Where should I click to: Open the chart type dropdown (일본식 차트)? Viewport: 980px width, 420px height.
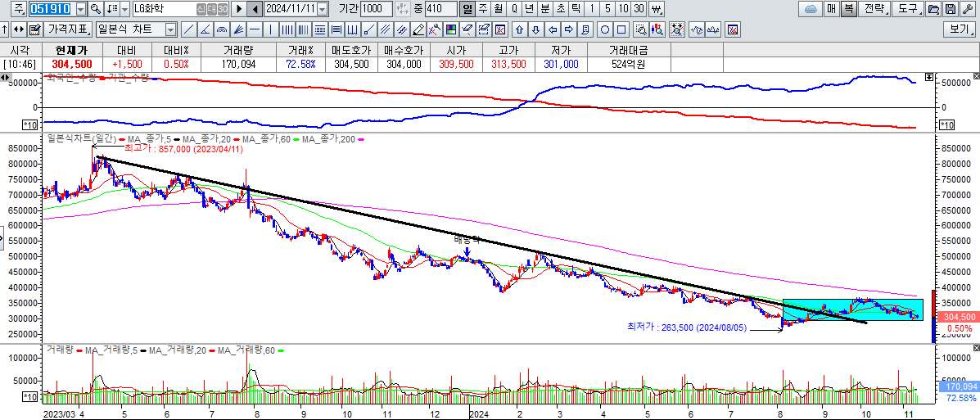coord(170,29)
